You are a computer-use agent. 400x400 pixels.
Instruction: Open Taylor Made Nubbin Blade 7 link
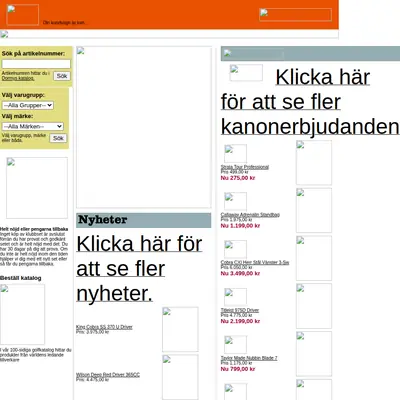click(x=249, y=358)
